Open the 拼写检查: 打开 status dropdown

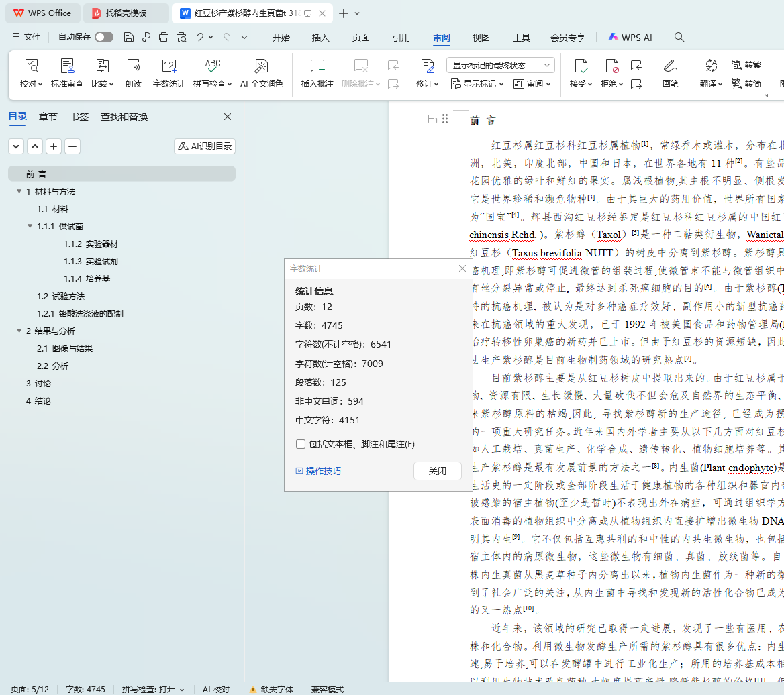click(153, 689)
